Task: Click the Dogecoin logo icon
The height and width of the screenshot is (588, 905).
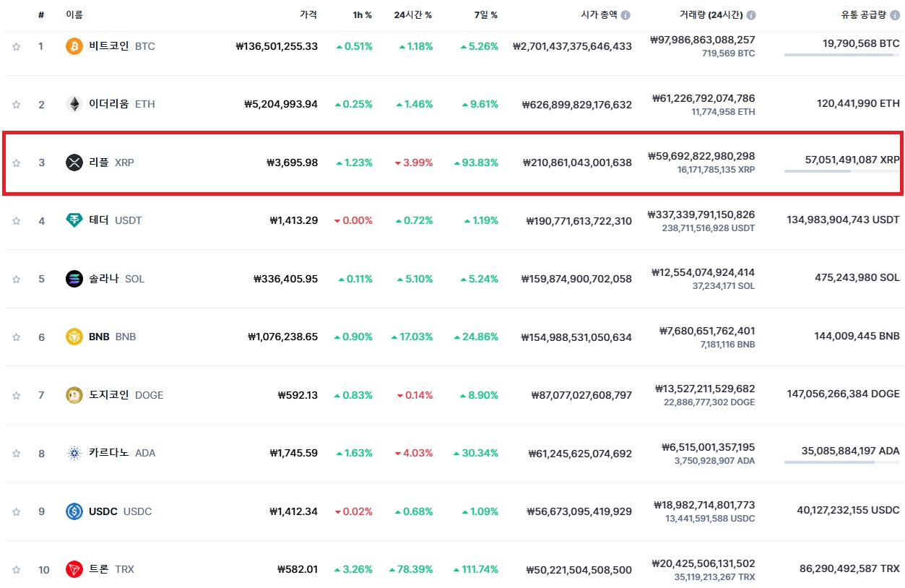Action: click(x=74, y=395)
